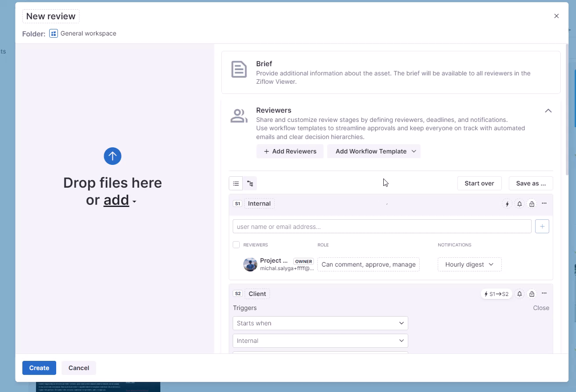Image resolution: width=576 pixels, height=392 pixels.
Task: Click the Create button
Action: click(39, 368)
